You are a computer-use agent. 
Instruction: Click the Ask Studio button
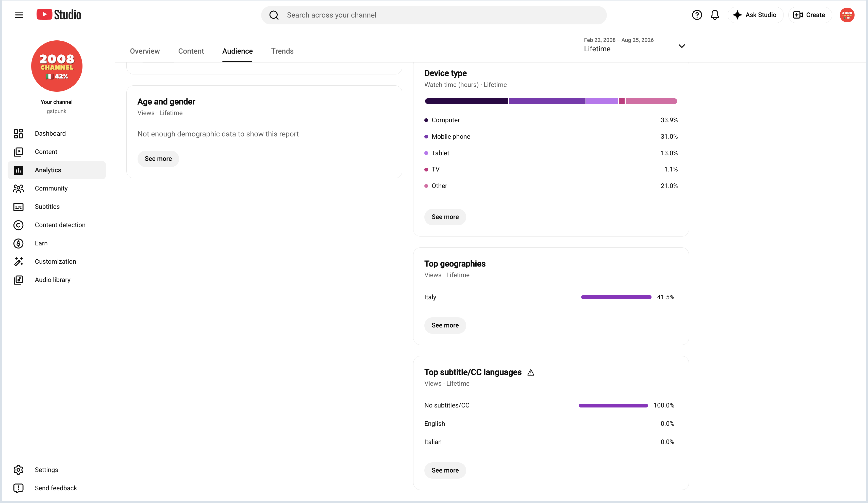coord(755,15)
